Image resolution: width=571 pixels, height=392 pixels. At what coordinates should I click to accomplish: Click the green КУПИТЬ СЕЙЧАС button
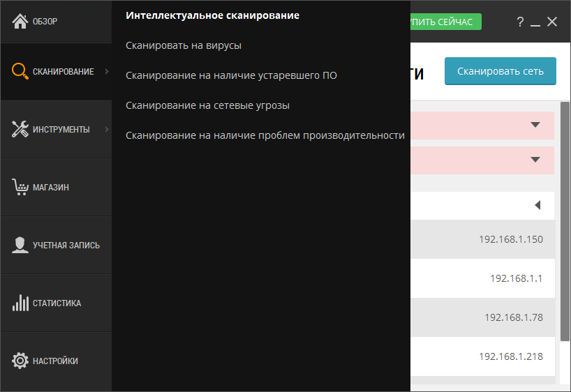(446, 22)
